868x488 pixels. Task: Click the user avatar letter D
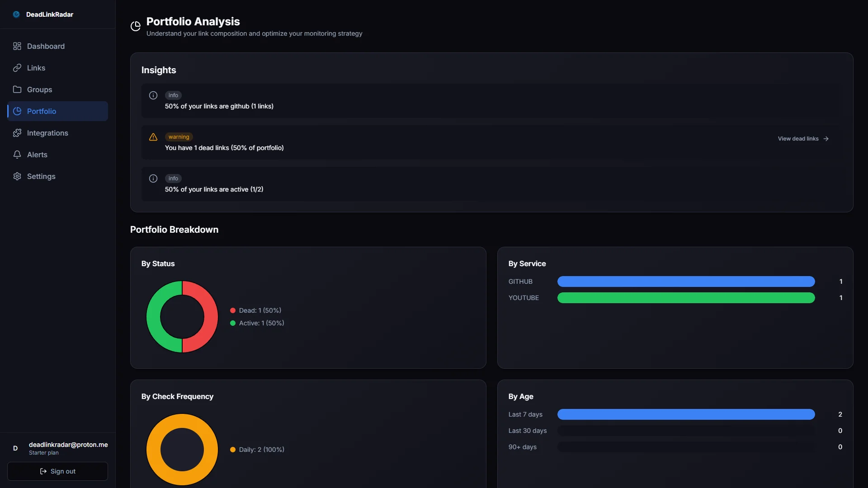point(15,448)
